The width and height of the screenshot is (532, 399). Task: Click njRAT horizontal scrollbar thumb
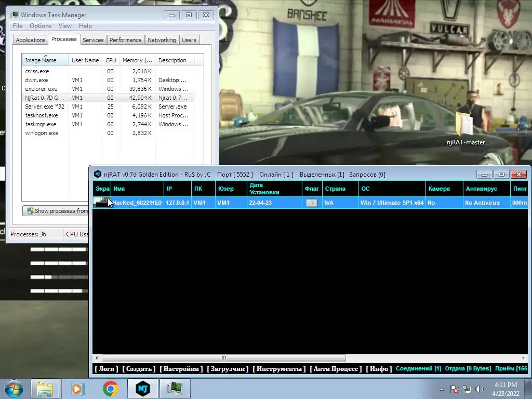223,358
